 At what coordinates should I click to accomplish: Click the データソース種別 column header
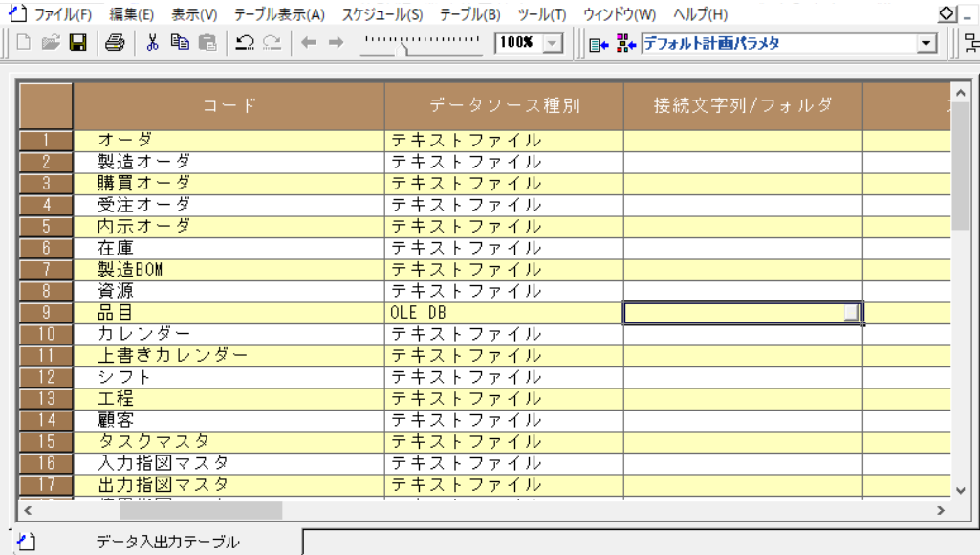click(505, 106)
